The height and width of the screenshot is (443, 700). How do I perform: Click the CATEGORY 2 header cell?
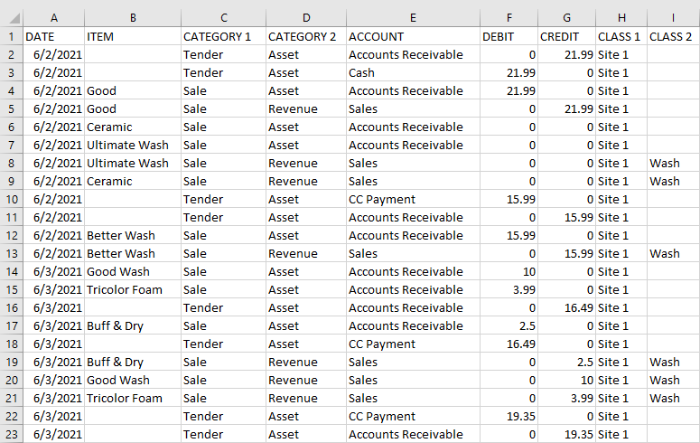304,36
